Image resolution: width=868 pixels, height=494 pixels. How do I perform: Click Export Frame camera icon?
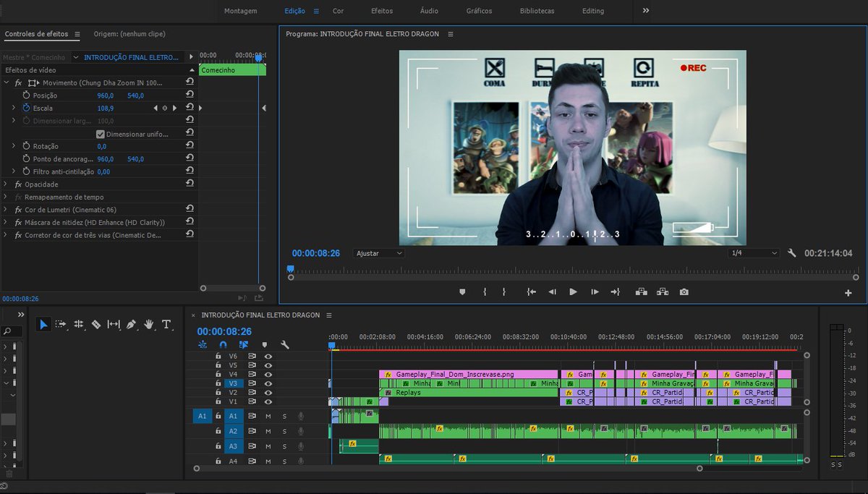coord(684,291)
